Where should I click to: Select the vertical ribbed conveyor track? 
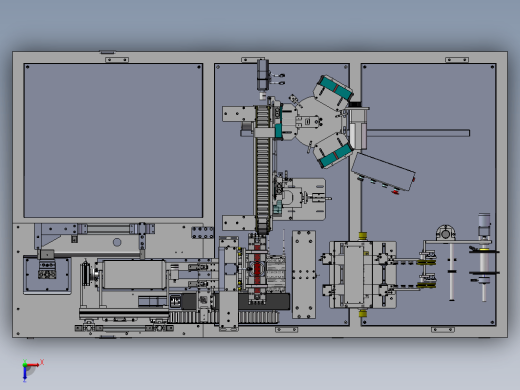pyautogui.click(x=263, y=170)
